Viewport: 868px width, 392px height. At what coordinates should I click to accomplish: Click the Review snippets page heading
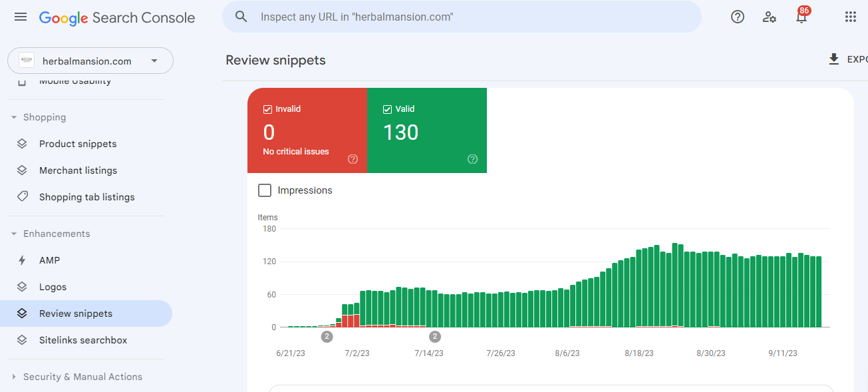(x=275, y=60)
